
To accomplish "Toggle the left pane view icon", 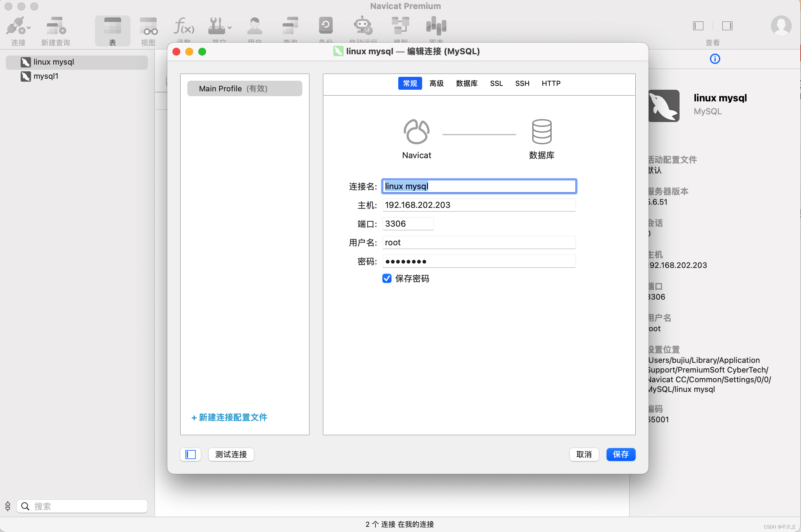I will (698, 26).
